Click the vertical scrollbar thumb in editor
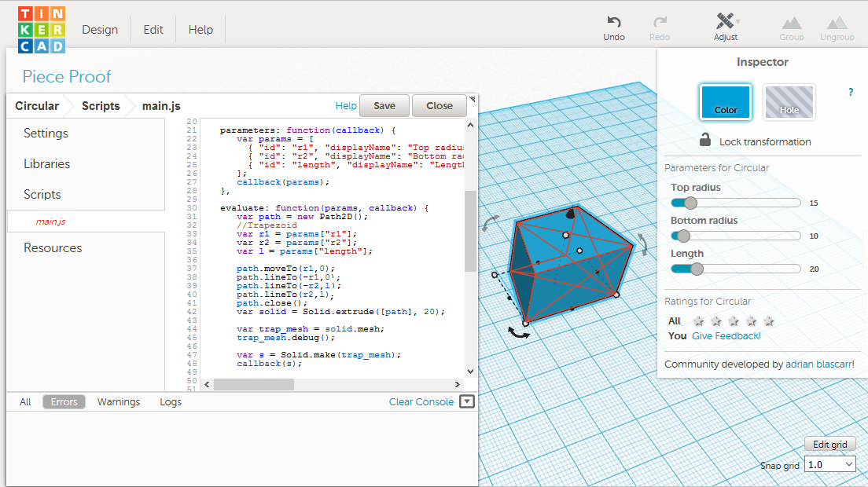Screen dimensions: 868x487 click(470, 231)
